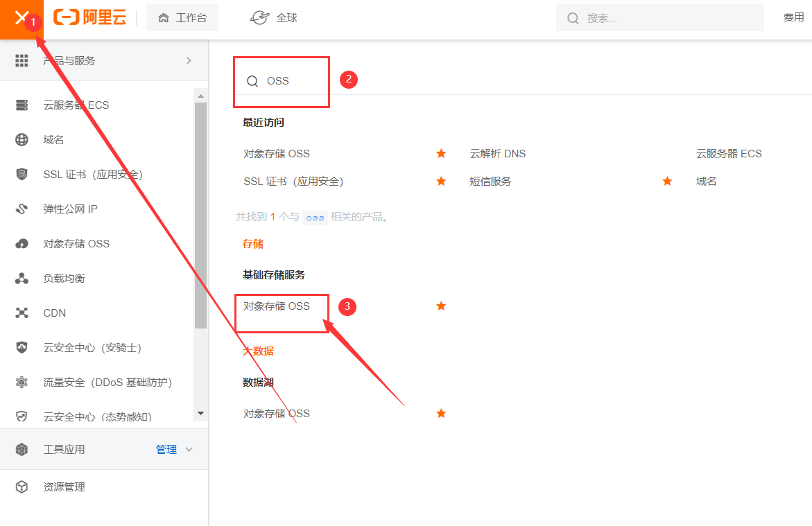This screenshot has height=526, width=812.
Task: Toggle favorite star for recent SSL 证书
Action: click(x=441, y=181)
